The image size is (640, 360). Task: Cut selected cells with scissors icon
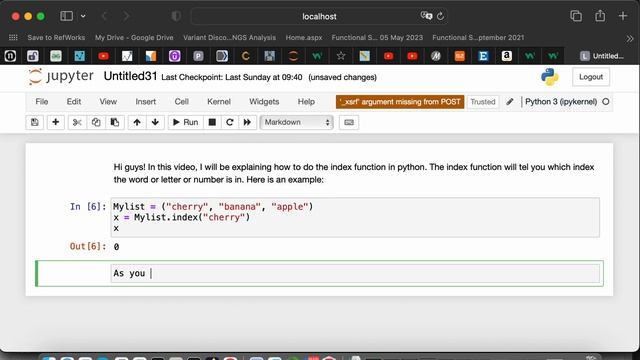tap(77, 122)
